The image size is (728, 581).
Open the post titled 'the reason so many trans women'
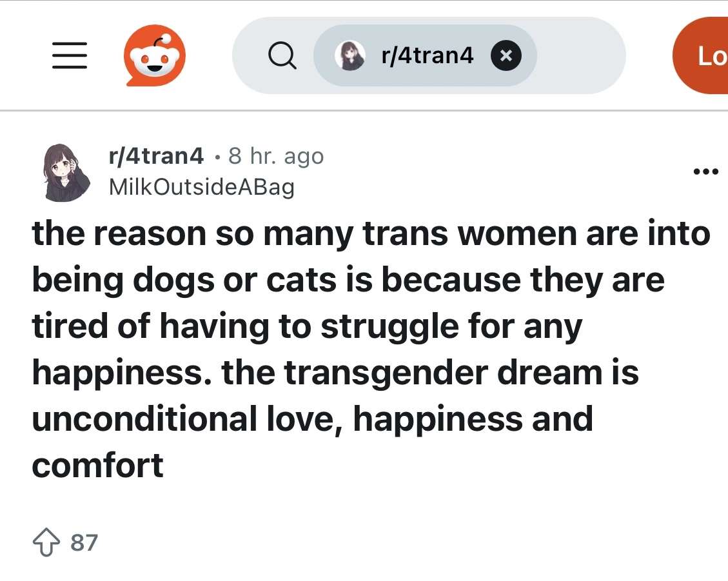(371, 234)
